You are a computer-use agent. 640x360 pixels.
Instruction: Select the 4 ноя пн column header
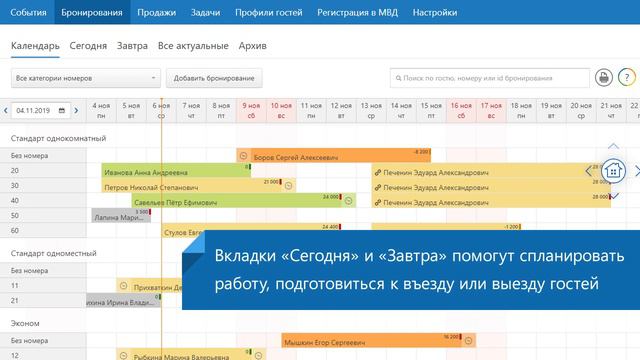coord(101,111)
